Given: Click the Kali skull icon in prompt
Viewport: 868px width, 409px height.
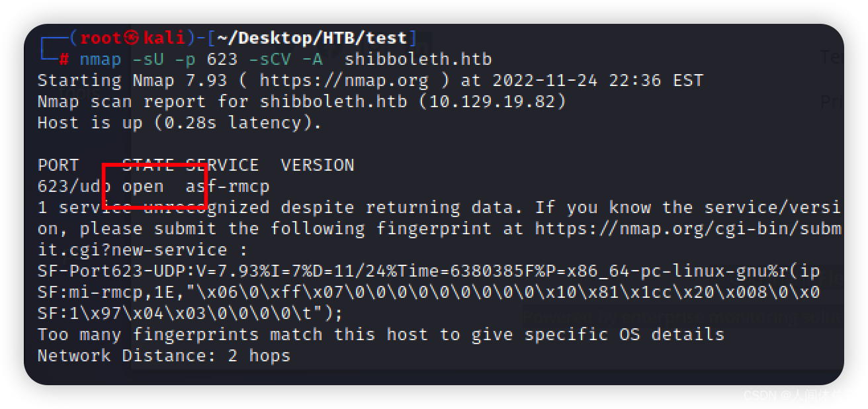Looking at the screenshot, I should coord(132,38).
